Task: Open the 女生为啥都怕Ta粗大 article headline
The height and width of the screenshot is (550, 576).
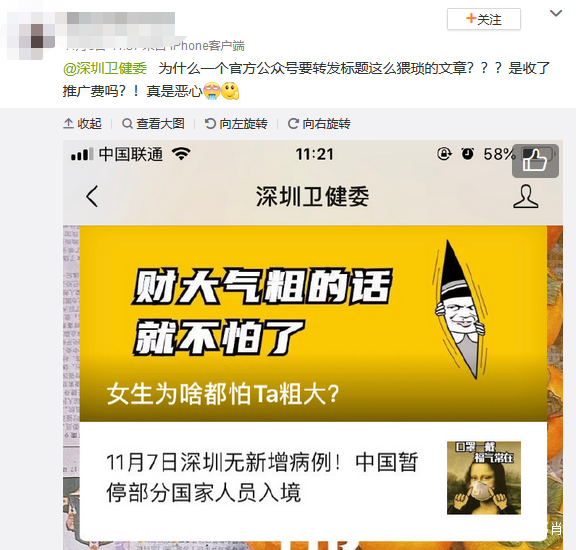Action: [223, 394]
